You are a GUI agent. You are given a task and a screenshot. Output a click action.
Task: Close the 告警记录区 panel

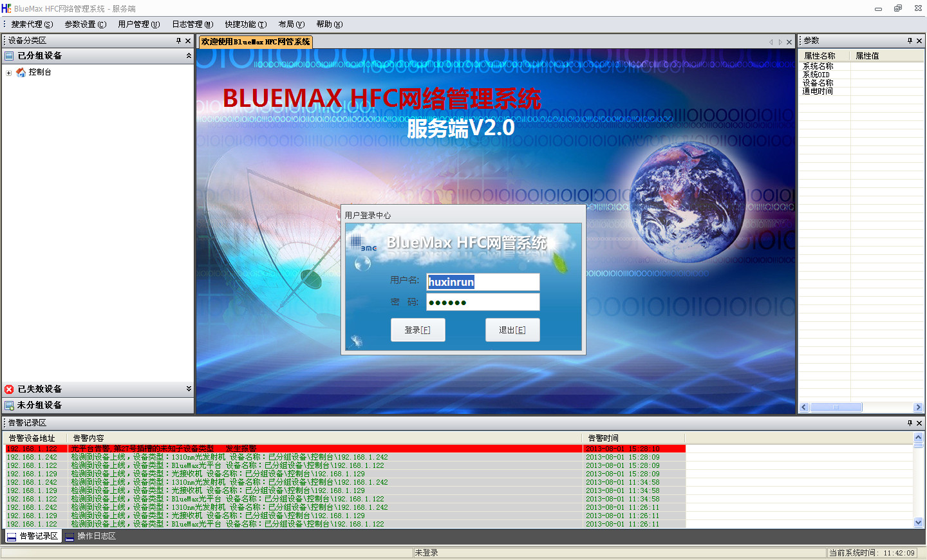[x=919, y=423]
